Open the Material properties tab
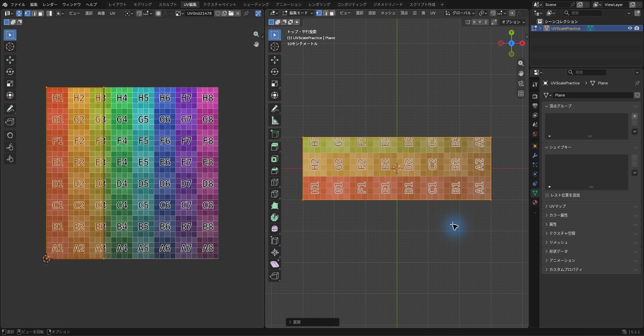 point(535,202)
